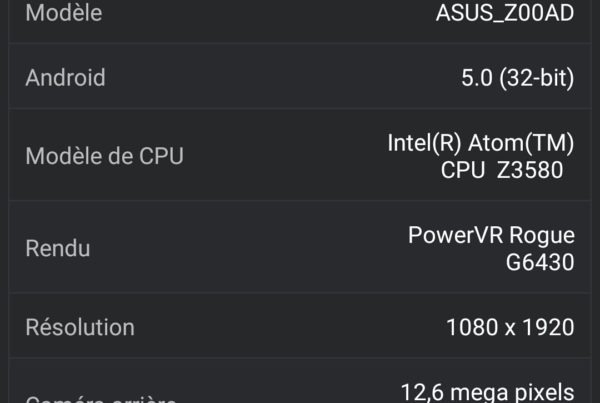The height and width of the screenshot is (403, 600).
Task: Open the Modèle de CPU row
Action: point(300,155)
